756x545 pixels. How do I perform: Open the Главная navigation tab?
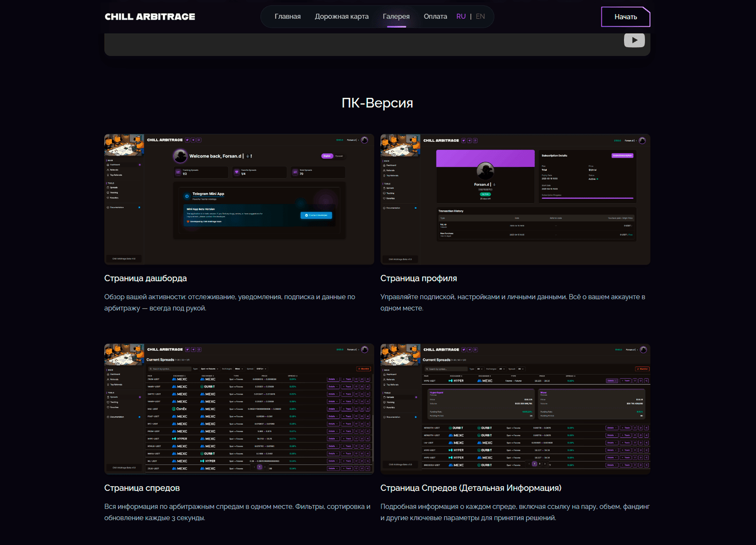tap(288, 17)
